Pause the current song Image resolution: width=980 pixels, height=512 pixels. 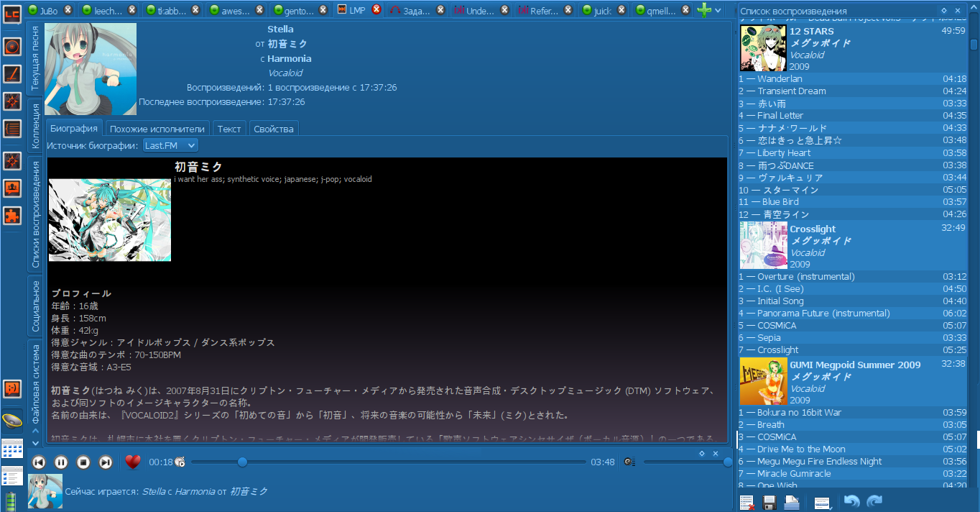pos(61,462)
